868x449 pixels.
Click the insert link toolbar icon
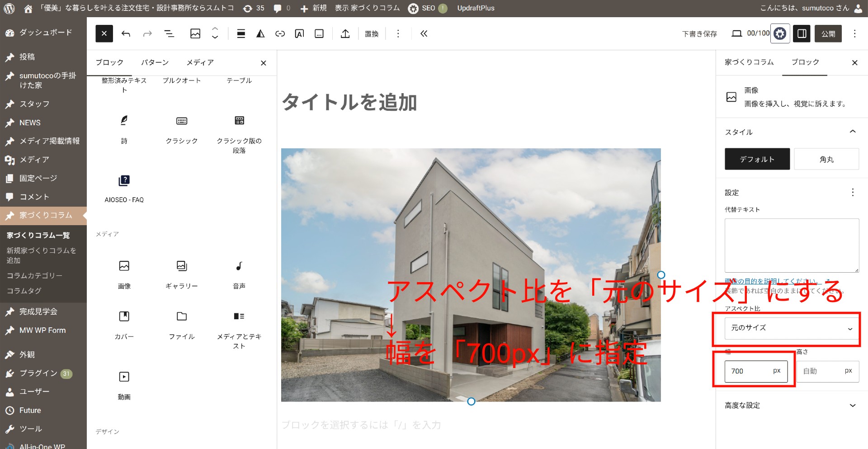point(280,33)
